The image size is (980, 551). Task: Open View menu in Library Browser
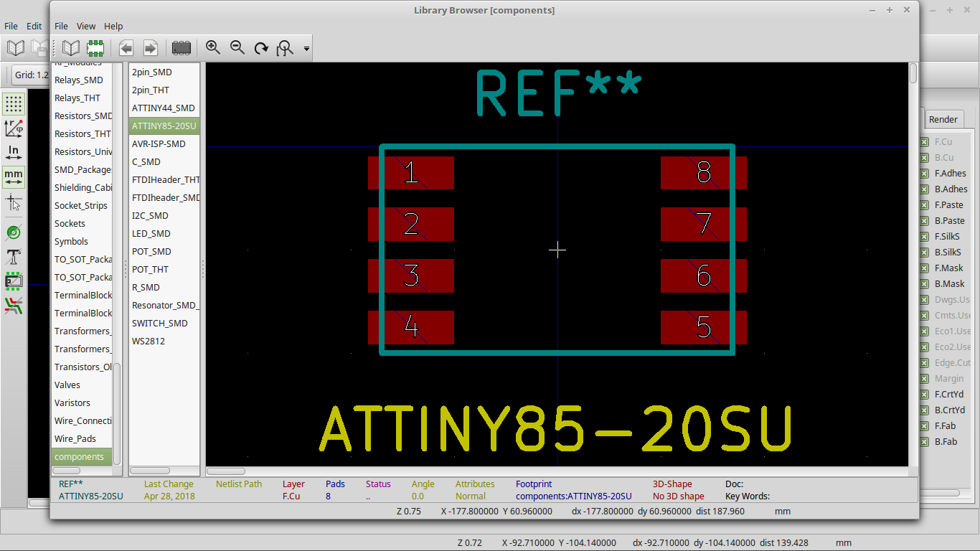coord(86,26)
